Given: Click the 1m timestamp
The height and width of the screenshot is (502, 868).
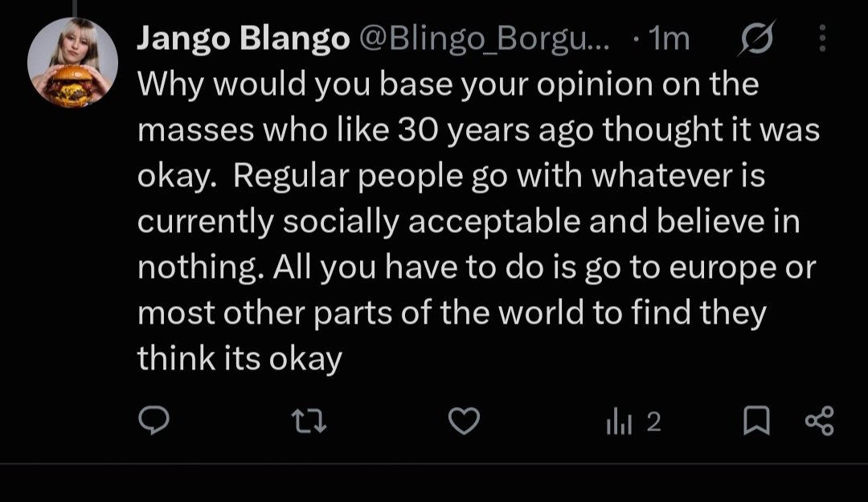Looking at the screenshot, I should point(669,39).
